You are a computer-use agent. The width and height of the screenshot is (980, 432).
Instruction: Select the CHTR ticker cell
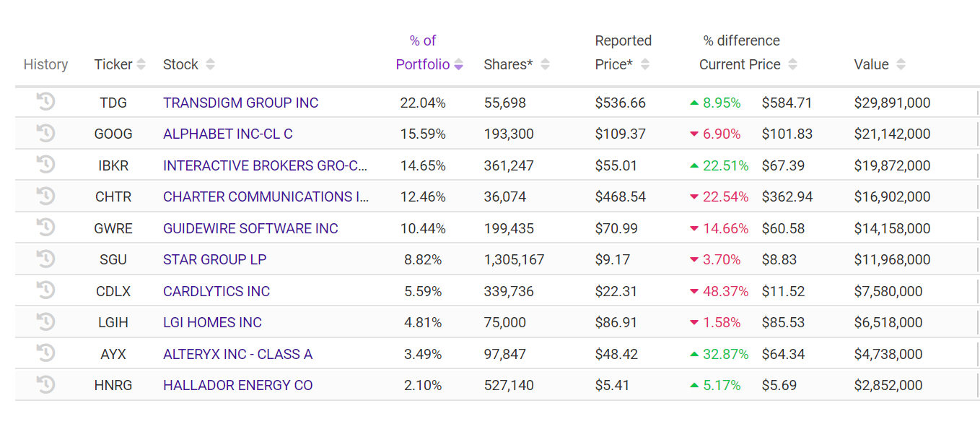coord(113,196)
